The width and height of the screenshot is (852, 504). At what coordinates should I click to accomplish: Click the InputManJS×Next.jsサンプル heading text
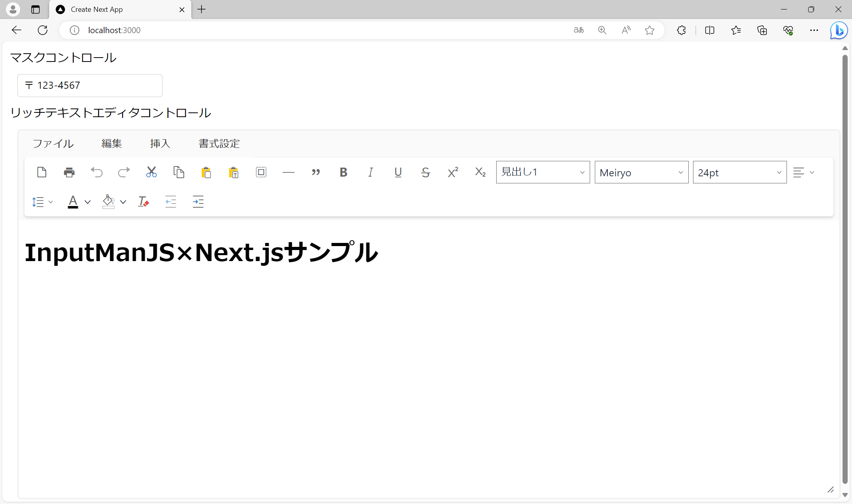(201, 252)
